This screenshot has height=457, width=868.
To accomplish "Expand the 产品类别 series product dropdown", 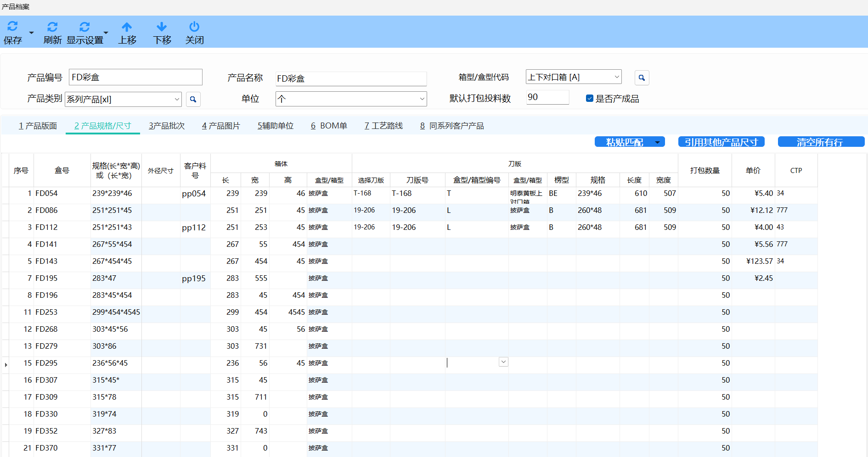I will click(177, 99).
